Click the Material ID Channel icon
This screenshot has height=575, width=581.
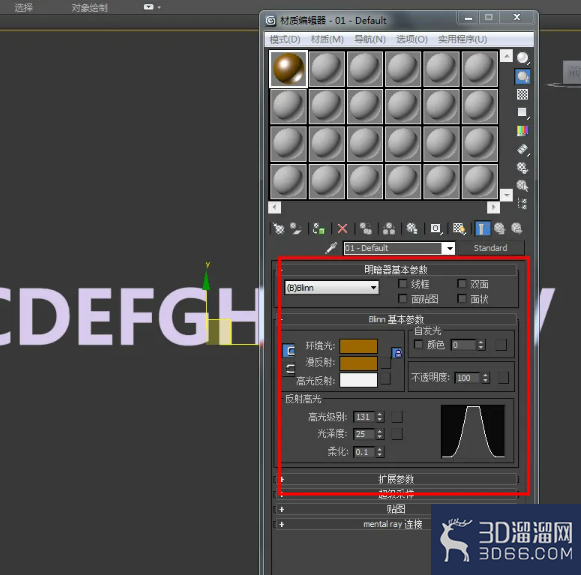(x=436, y=229)
